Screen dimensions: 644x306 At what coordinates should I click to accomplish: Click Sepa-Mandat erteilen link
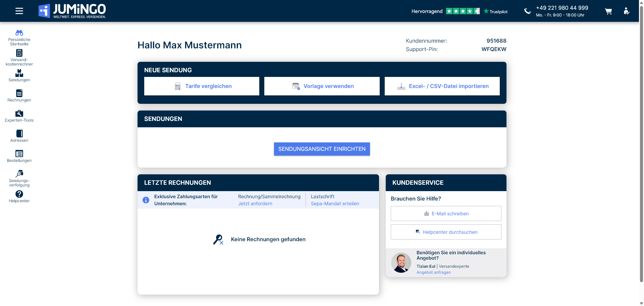click(x=335, y=204)
